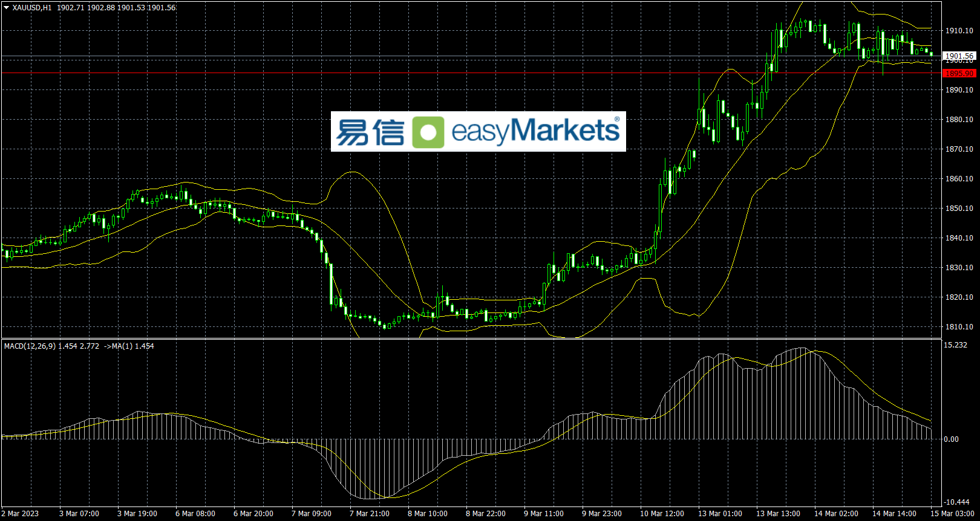The width and height of the screenshot is (980, 521).
Task: Click the MACD scale value -10.444
Action: 957,502
